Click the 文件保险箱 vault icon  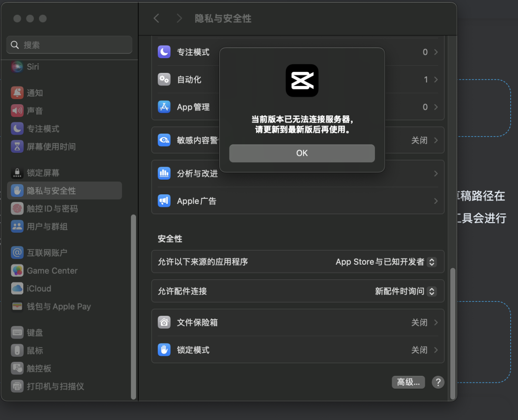(163, 322)
